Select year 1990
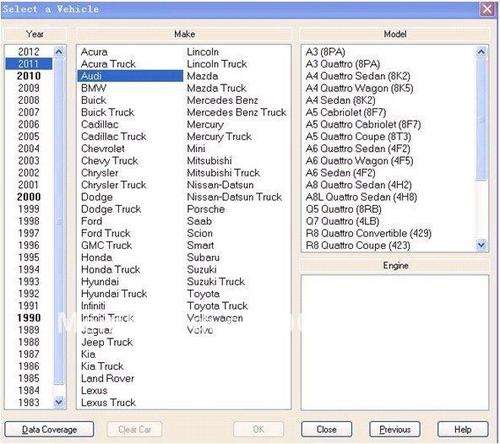Viewport: 500px width, 444px height. (x=29, y=318)
